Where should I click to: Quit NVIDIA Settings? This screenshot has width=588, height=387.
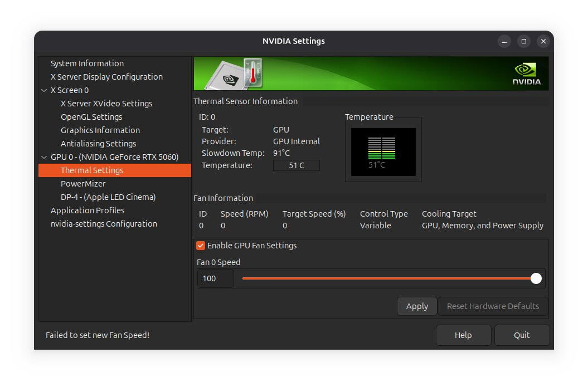[522, 335]
